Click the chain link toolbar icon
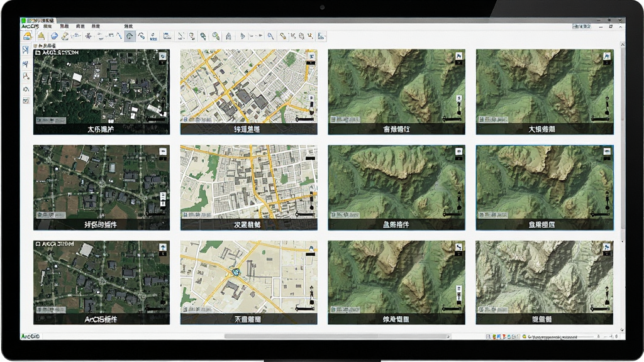644x362 pixels. [x=284, y=36]
